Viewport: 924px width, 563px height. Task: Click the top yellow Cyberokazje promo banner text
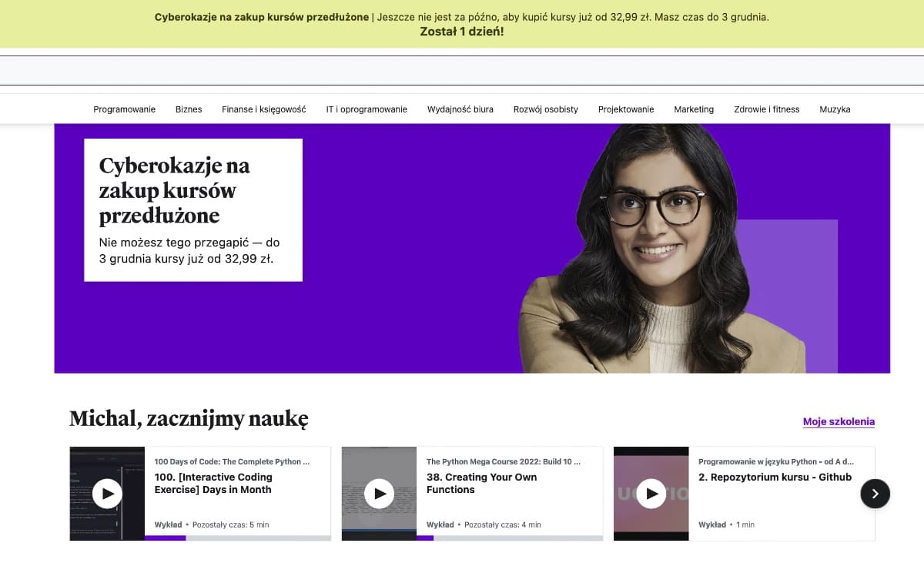462,17
